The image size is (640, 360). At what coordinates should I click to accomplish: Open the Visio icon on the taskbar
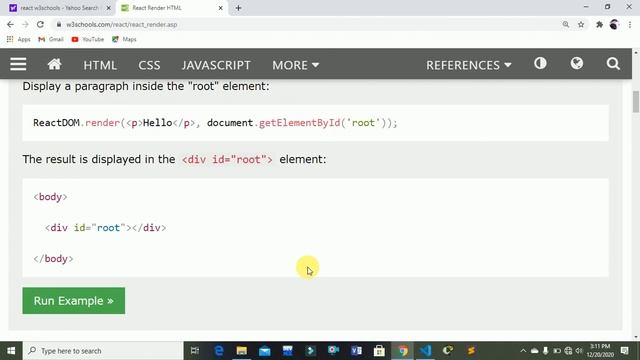coord(356,351)
